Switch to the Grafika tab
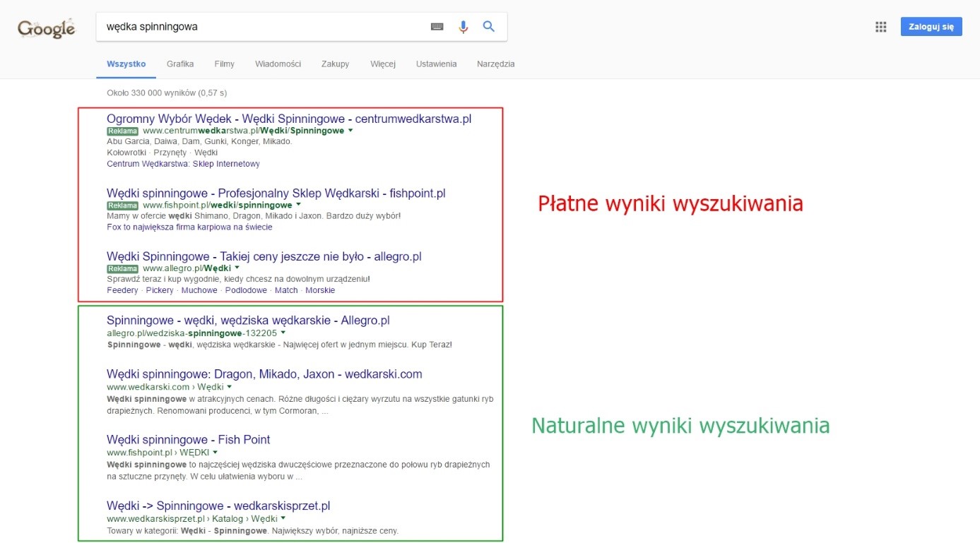The width and height of the screenshot is (980, 543). pyautogui.click(x=180, y=64)
